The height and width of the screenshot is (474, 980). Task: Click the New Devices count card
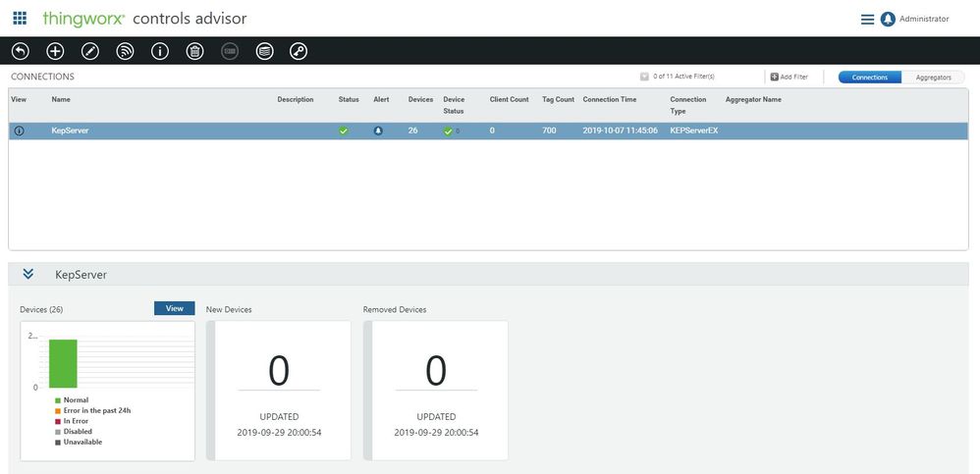click(279, 391)
